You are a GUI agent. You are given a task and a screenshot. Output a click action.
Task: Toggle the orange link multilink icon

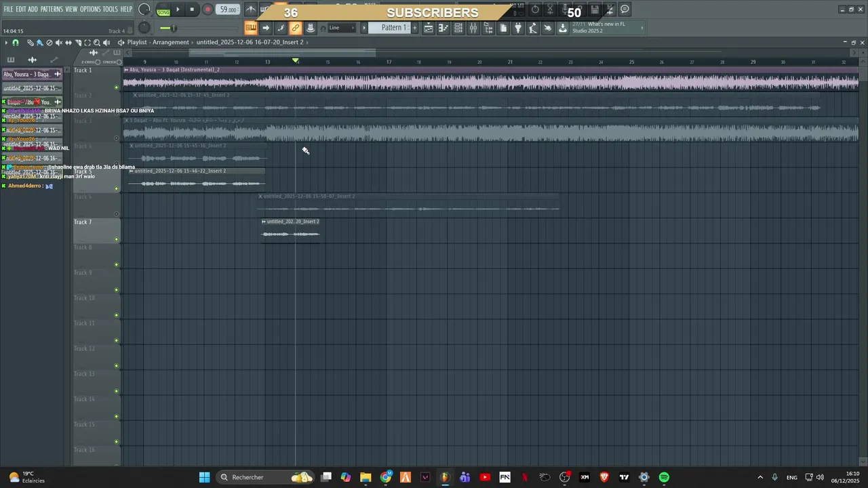coord(296,28)
